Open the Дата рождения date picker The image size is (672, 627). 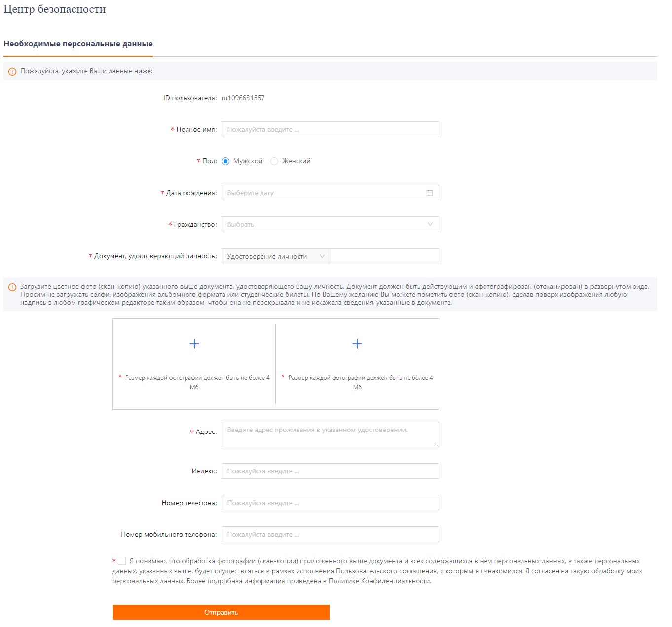point(323,193)
